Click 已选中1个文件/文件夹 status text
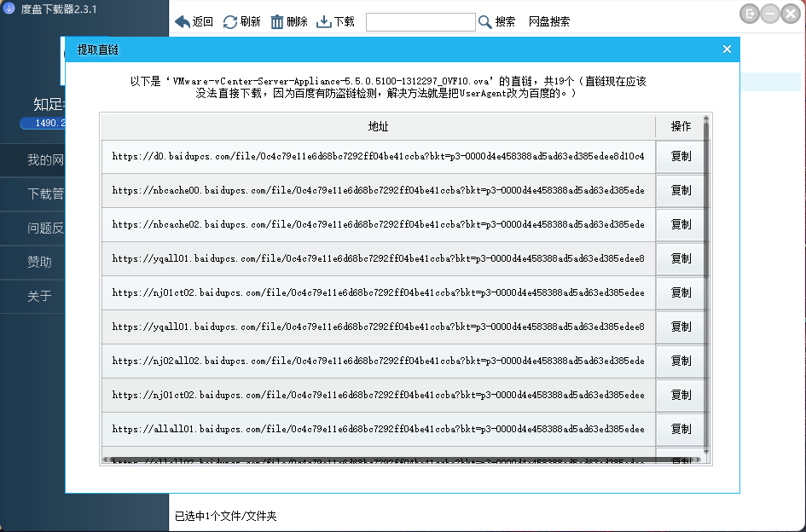This screenshot has height=532, width=806. coord(226,516)
